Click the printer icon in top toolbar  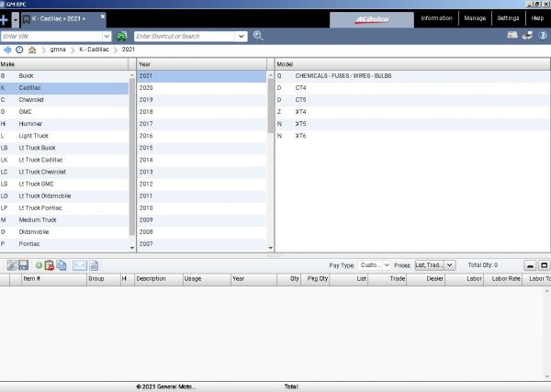coord(527,35)
